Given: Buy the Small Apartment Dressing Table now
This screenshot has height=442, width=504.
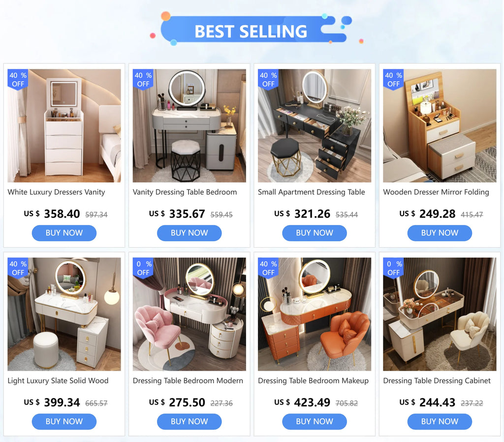Looking at the screenshot, I should tap(315, 233).
